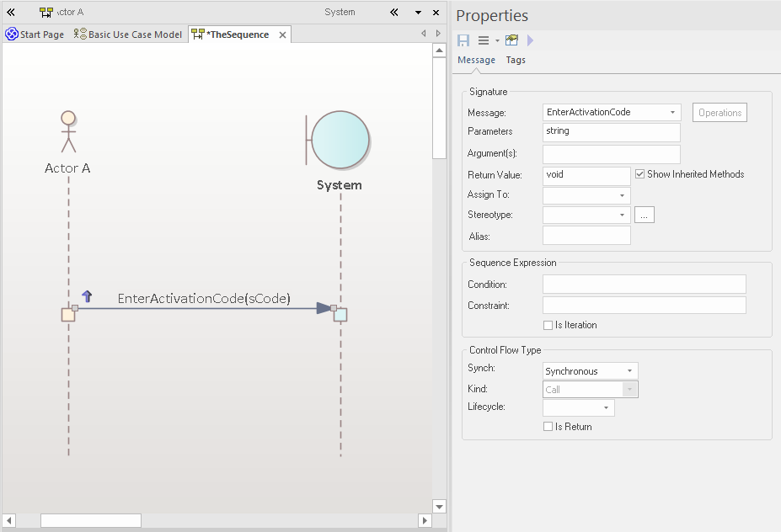Image resolution: width=781 pixels, height=532 pixels.
Task: Switch to the Tags tab
Action: [x=516, y=60]
